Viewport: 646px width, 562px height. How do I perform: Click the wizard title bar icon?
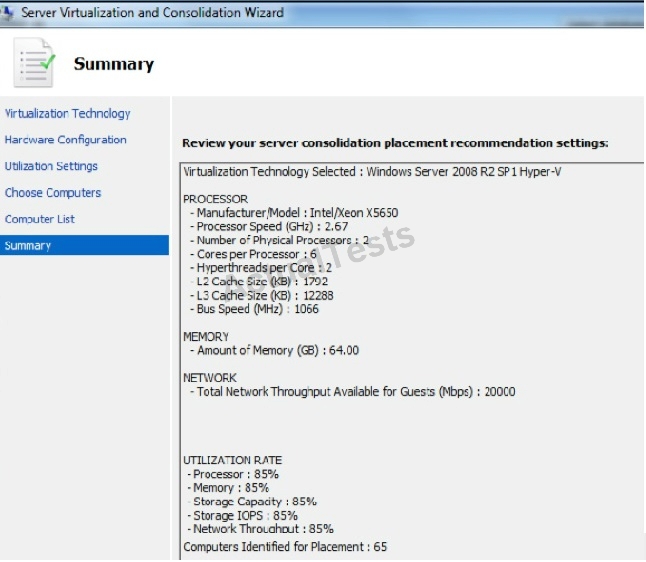tap(7, 12)
